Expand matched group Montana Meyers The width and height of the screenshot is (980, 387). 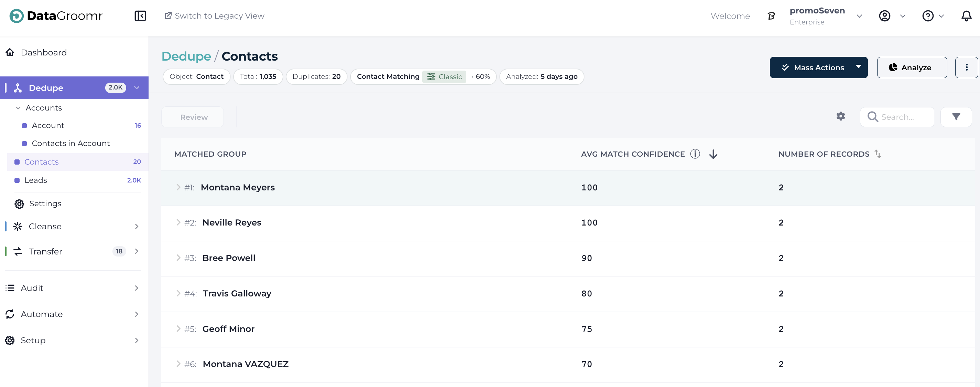pyautogui.click(x=178, y=187)
